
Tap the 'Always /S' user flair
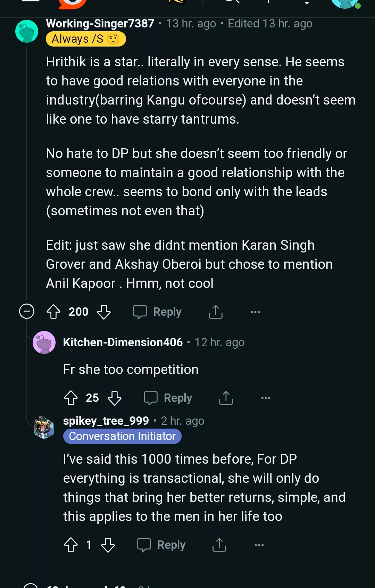coord(86,39)
